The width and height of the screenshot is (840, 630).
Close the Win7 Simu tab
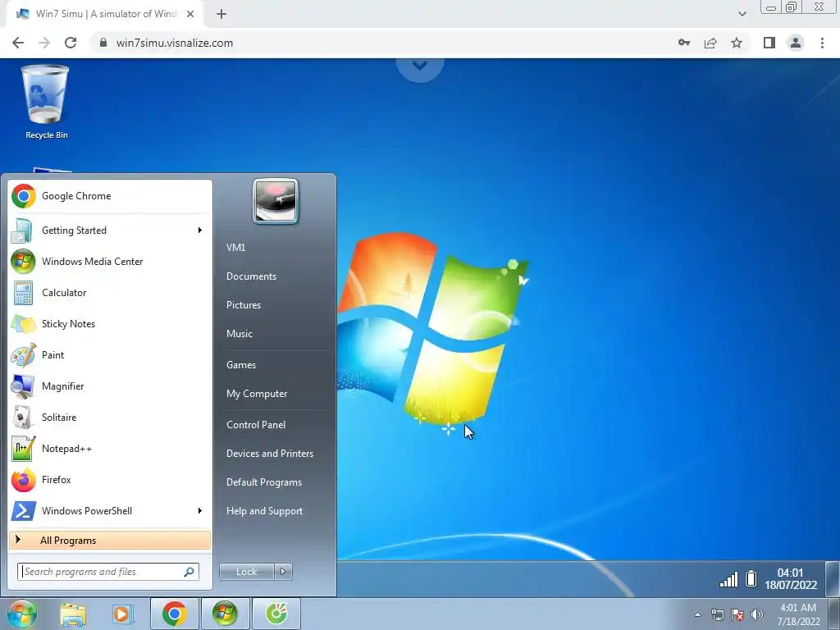[x=190, y=14]
